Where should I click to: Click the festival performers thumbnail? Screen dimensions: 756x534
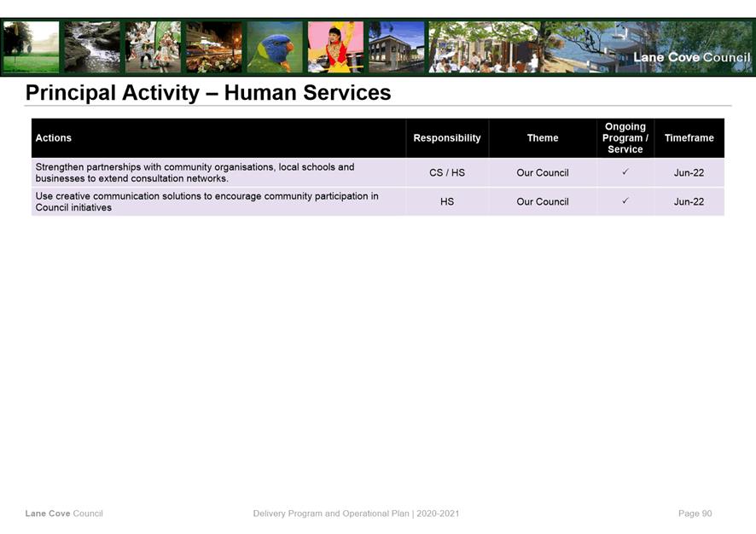click(153, 47)
